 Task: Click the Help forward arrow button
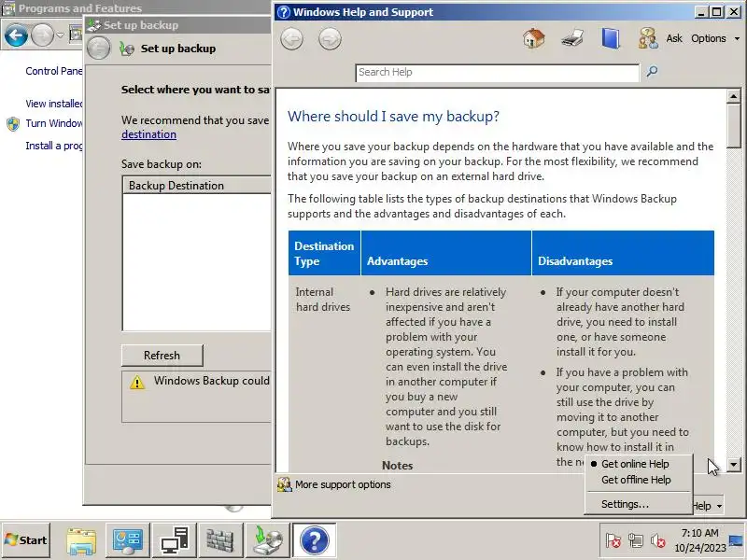pyautogui.click(x=330, y=38)
